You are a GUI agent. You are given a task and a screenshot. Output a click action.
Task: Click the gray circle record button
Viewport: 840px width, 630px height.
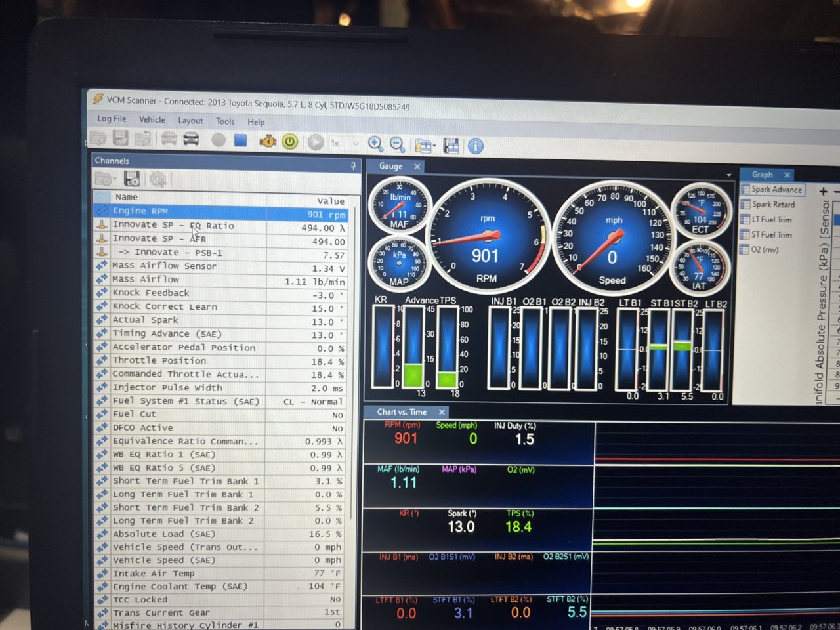click(219, 140)
